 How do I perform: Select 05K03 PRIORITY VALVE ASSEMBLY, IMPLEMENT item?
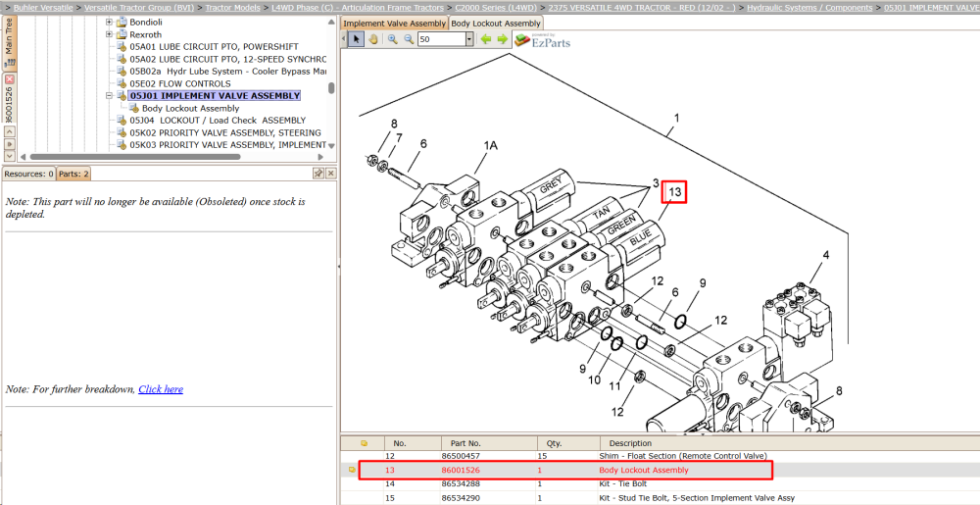click(x=228, y=144)
